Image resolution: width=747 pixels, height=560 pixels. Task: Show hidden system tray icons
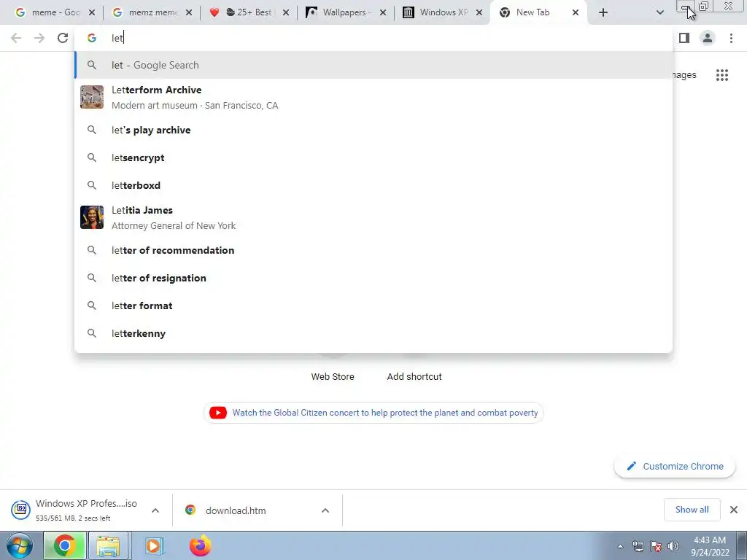620,546
